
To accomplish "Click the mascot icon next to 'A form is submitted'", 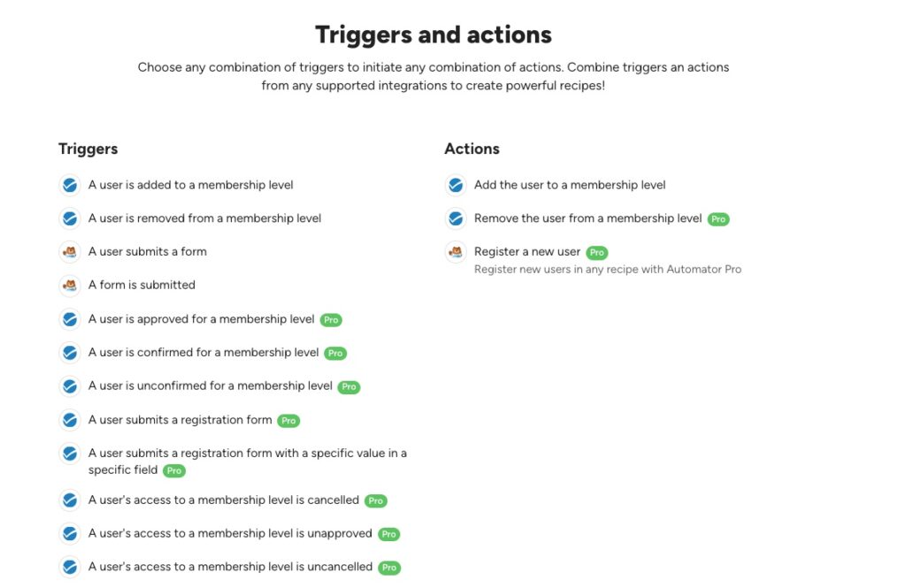I will point(70,286).
